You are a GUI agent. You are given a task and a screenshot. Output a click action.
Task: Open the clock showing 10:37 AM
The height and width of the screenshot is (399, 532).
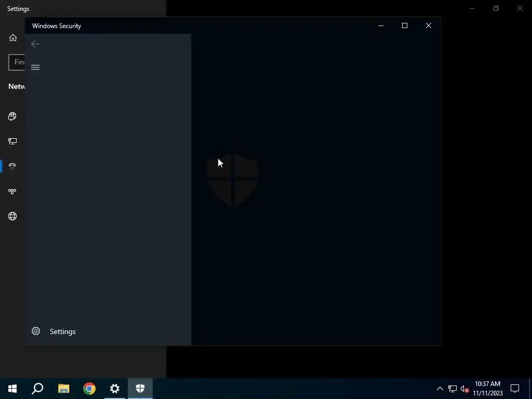coord(487,389)
